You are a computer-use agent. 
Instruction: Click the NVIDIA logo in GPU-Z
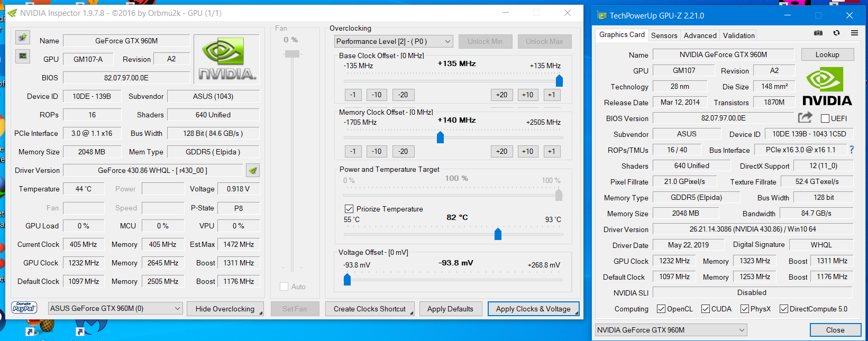[x=827, y=87]
